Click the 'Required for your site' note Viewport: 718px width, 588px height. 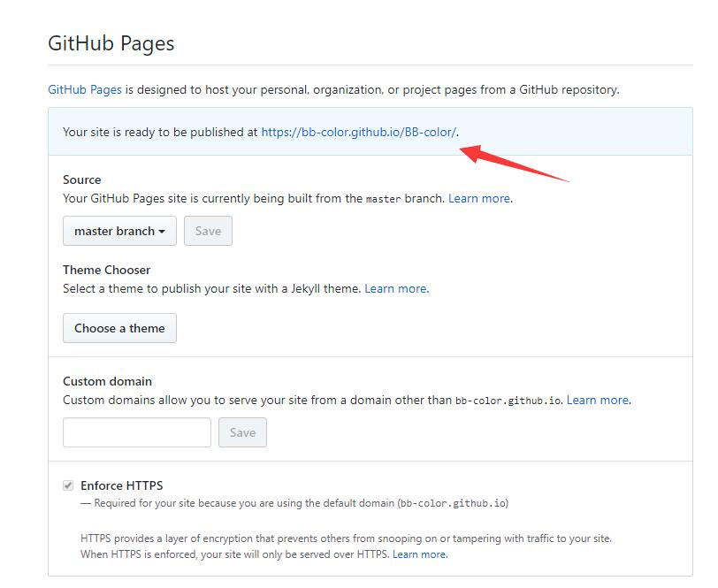tap(294, 503)
